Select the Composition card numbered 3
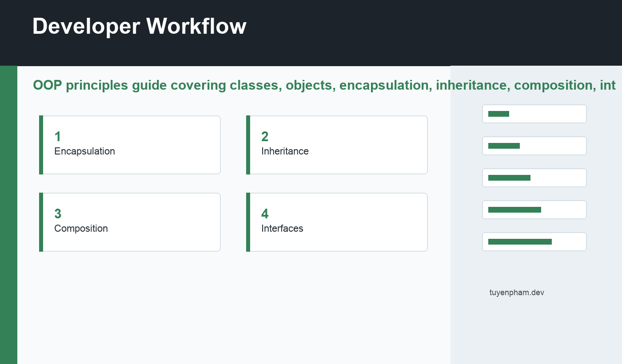Image resolution: width=622 pixels, height=364 pixels. click(x=130, y=222)
